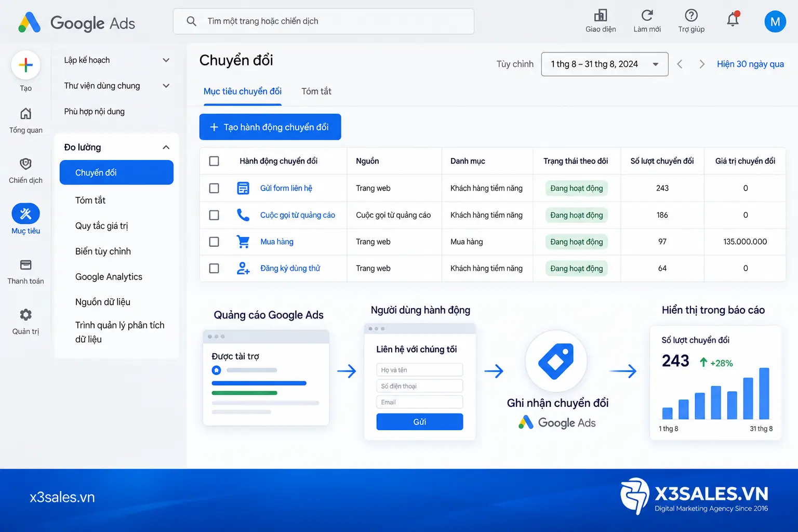This screenshot has height=532, width=798.
Task: Open Tổng quan home icon
Action: 25,113
